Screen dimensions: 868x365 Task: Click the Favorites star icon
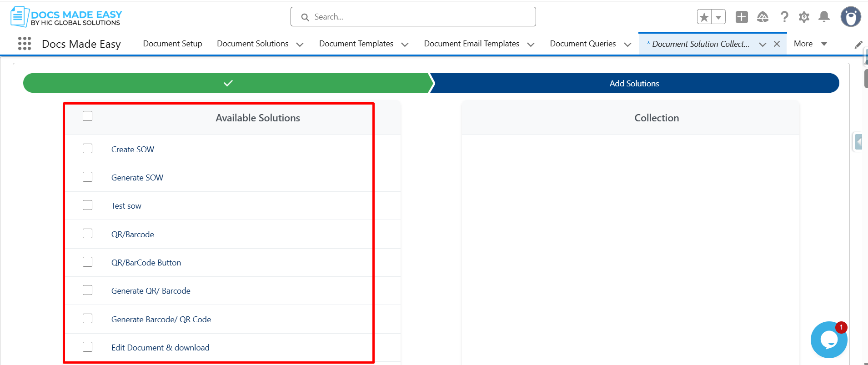click(x=704, y=17)
